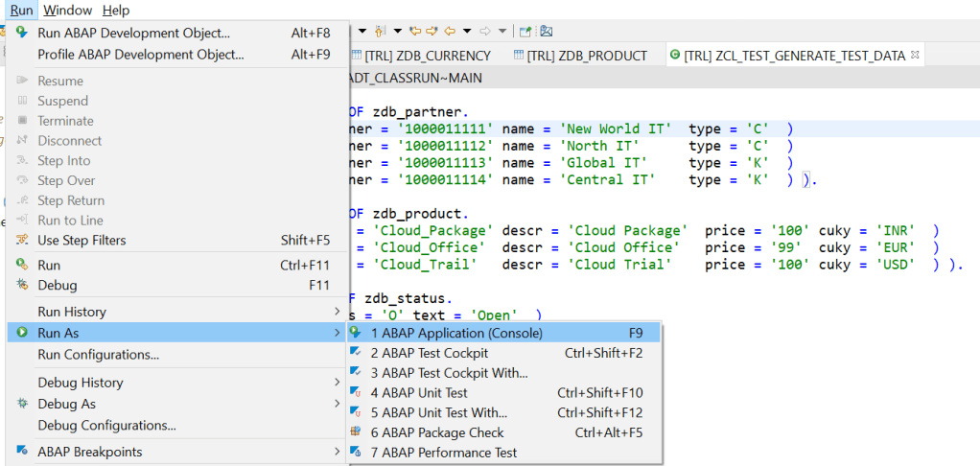Expand the Debug As submenu arrow
This screenshot has height=466, width=980.
click(337, 405)
